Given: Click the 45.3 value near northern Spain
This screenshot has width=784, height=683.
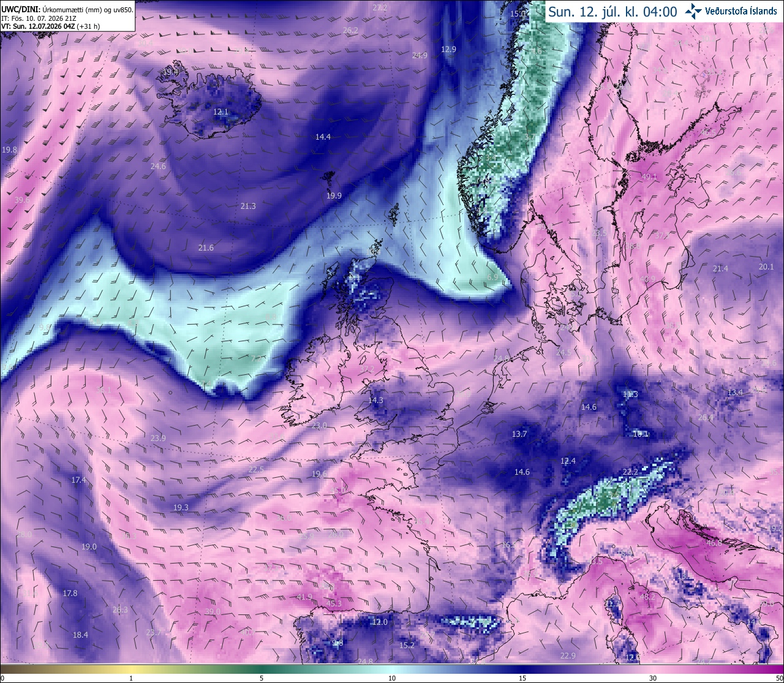Looking at the screenshot, I should [334, 603].
